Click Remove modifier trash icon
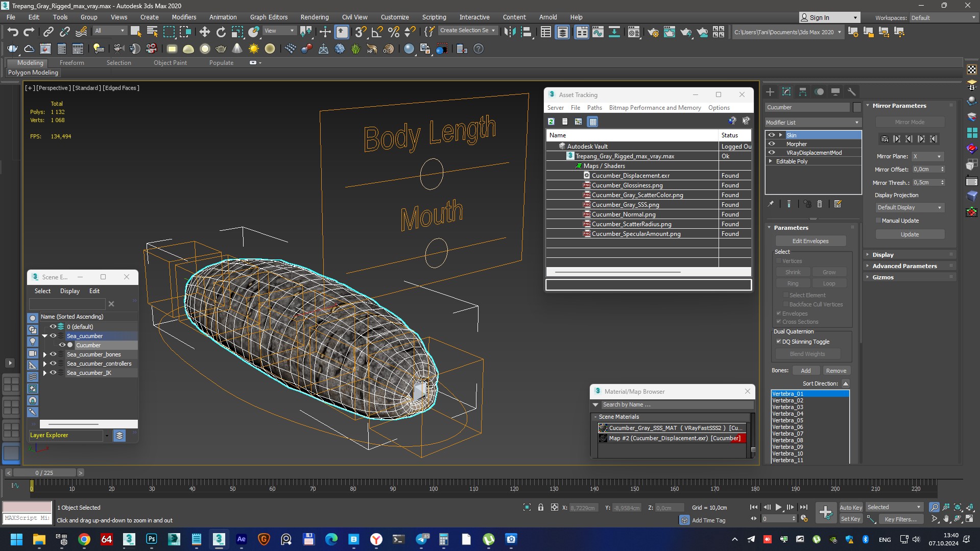Screen dimensions: 980x551 [820, 204]
